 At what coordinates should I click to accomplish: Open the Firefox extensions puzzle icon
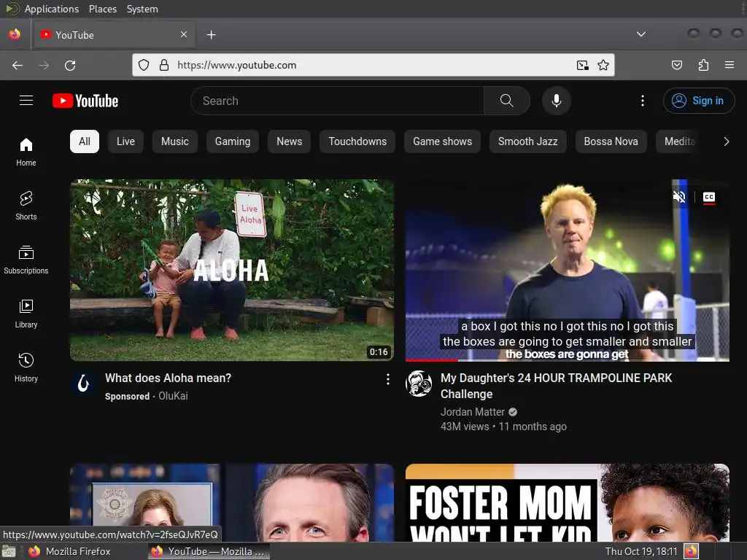[x=703, y=65]
